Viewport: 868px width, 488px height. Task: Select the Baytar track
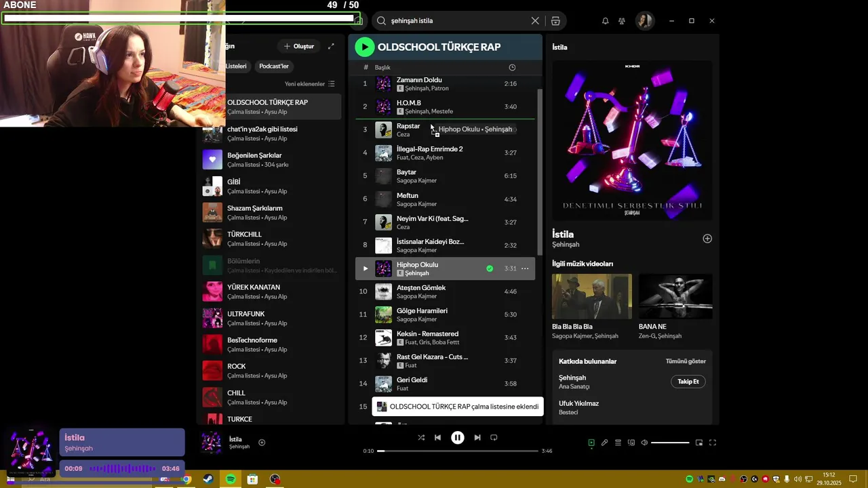click(x=446, y=176)
